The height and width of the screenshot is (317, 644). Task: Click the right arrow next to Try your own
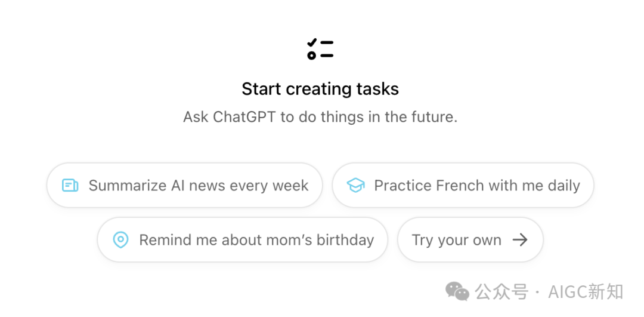coord(521,240)
